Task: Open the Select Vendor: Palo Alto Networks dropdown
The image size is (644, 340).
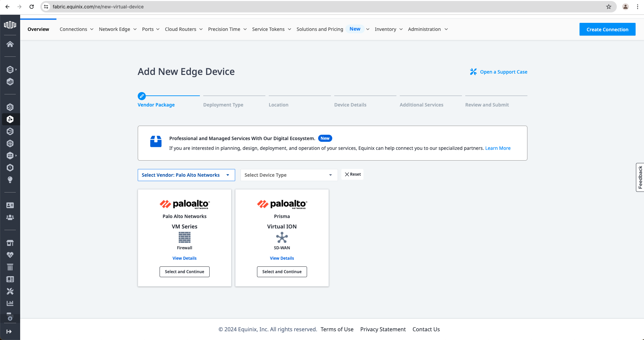Action: tap(186, 175)
